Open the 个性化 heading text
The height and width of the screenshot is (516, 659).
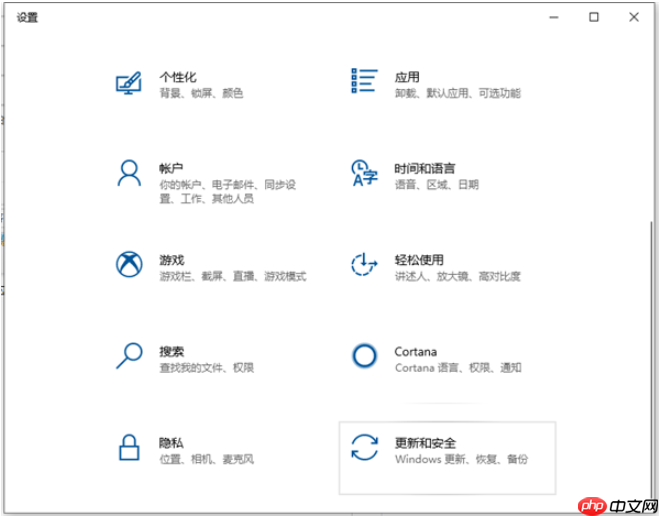pyautogui.click(x=177, y=77)
